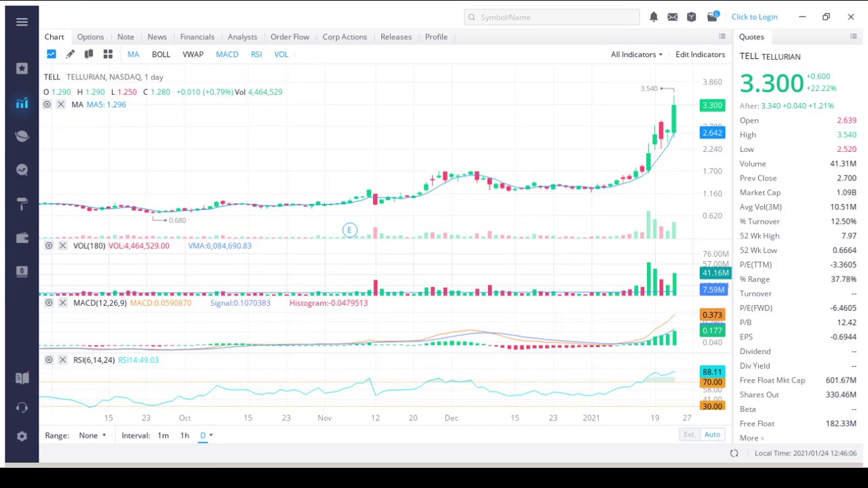Open the notifications bell icon
This screenshot has height=488, width=868.
tap(654, 17)
